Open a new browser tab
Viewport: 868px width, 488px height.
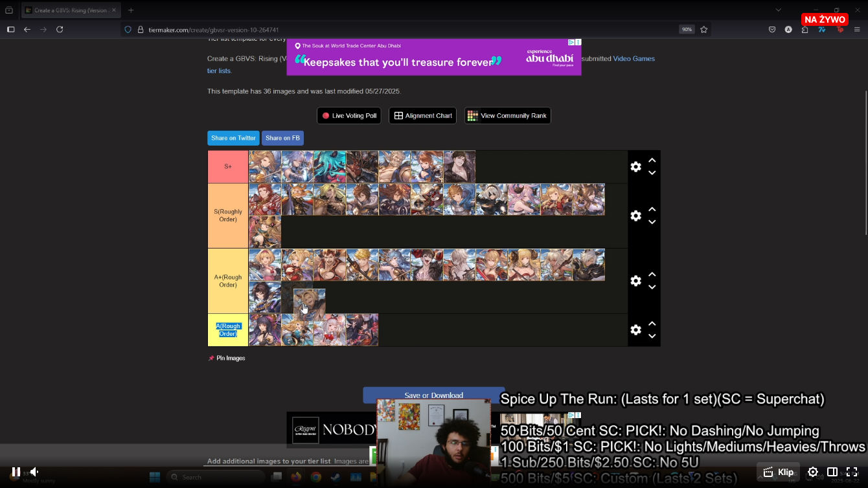[x=131, y=10]
